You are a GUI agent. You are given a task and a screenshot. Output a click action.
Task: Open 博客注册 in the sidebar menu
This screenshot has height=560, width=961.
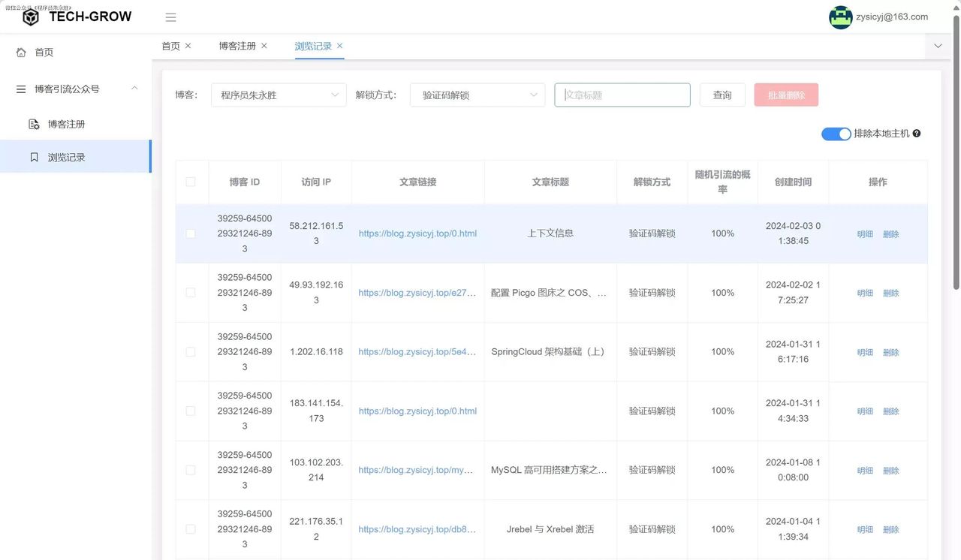pos(75,124)
